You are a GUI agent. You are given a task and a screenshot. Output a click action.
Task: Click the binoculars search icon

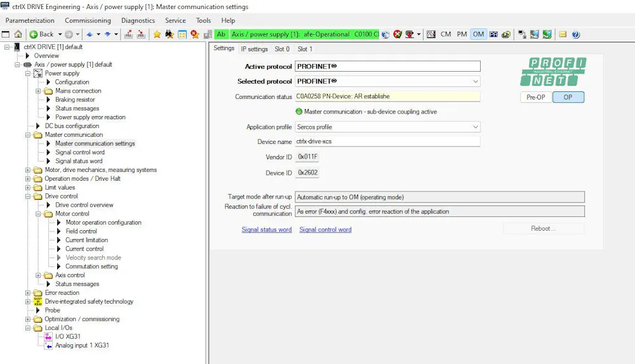point(170,34)
